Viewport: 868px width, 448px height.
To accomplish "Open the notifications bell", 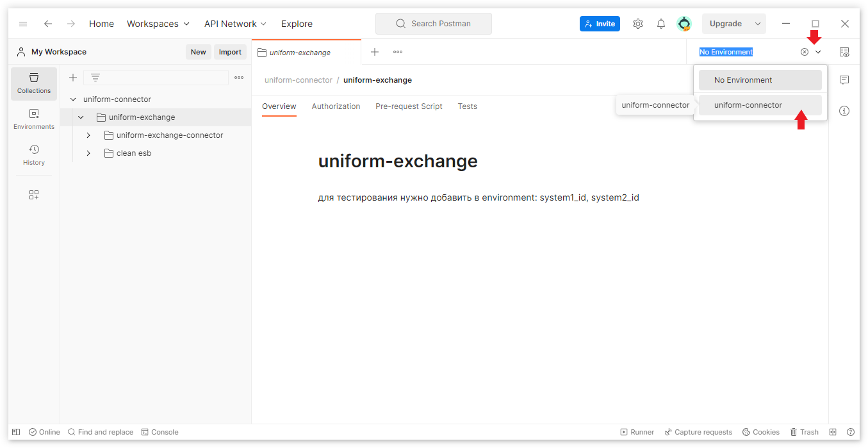I will [x=661, y=24].
